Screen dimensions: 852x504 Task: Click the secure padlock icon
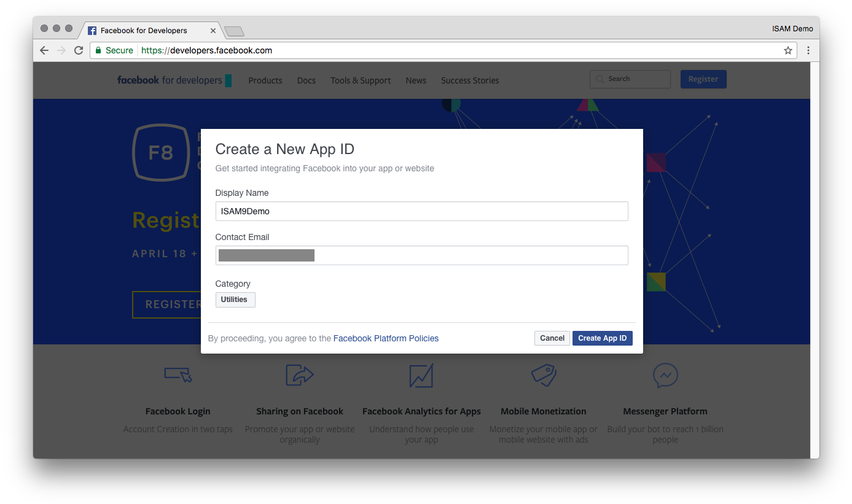point(98,50)
